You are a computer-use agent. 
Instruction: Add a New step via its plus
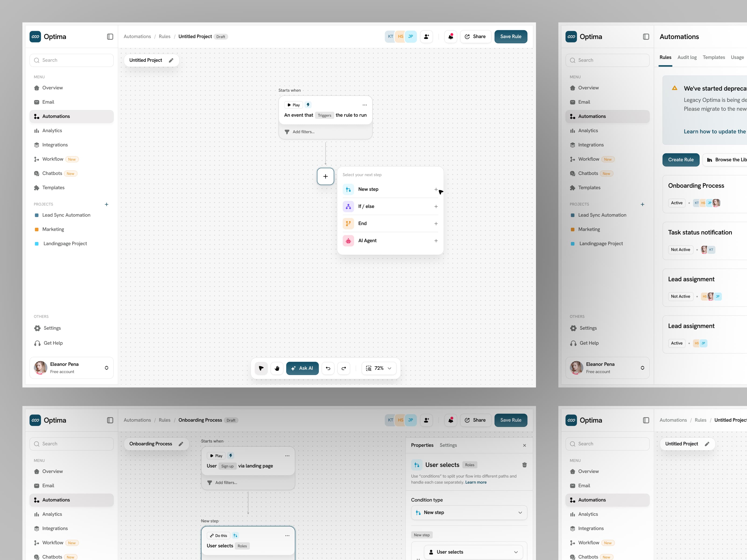click(436, 189)
